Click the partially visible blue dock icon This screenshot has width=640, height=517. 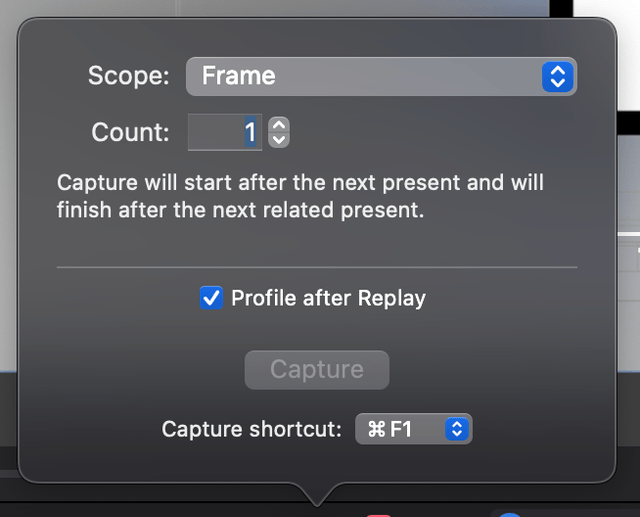pyautogui.click(x=510, y=514)
